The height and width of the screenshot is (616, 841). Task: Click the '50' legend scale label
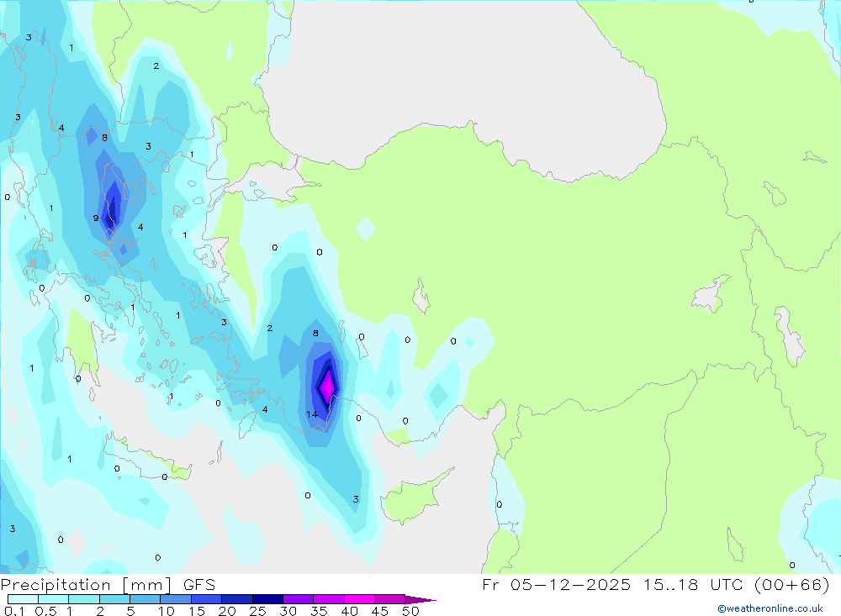point(410,611)
